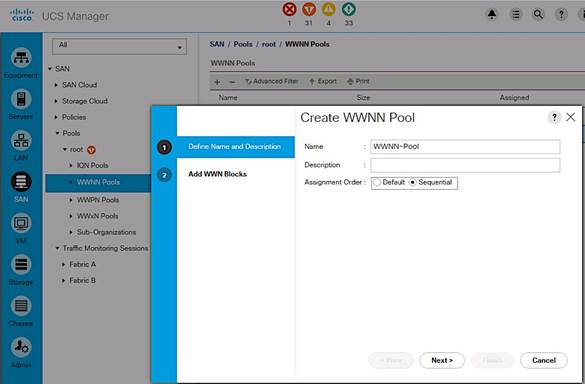Screen dimensions: 585x384
Task: Sort by the Name column header
Action: coord(228,98)
